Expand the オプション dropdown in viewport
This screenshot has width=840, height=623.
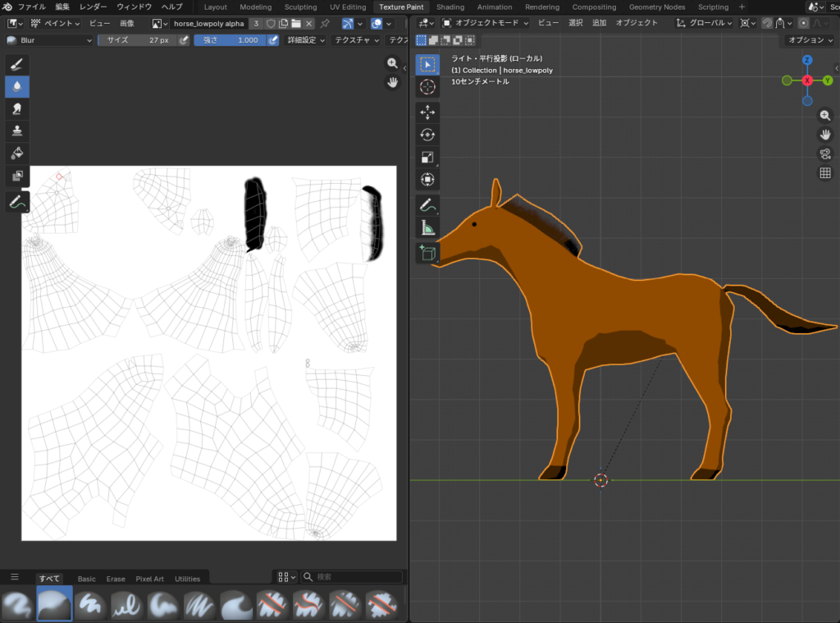[x=808, y=39]
